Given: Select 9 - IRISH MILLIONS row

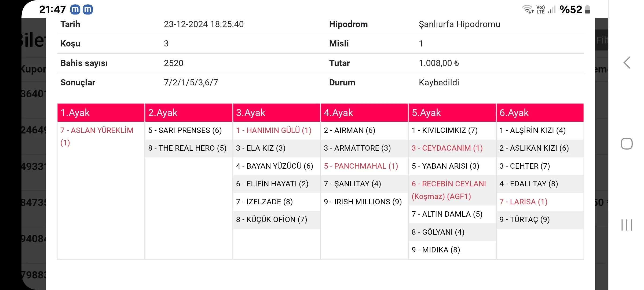Looking at the screenshot, I should (x=363, y=202).
